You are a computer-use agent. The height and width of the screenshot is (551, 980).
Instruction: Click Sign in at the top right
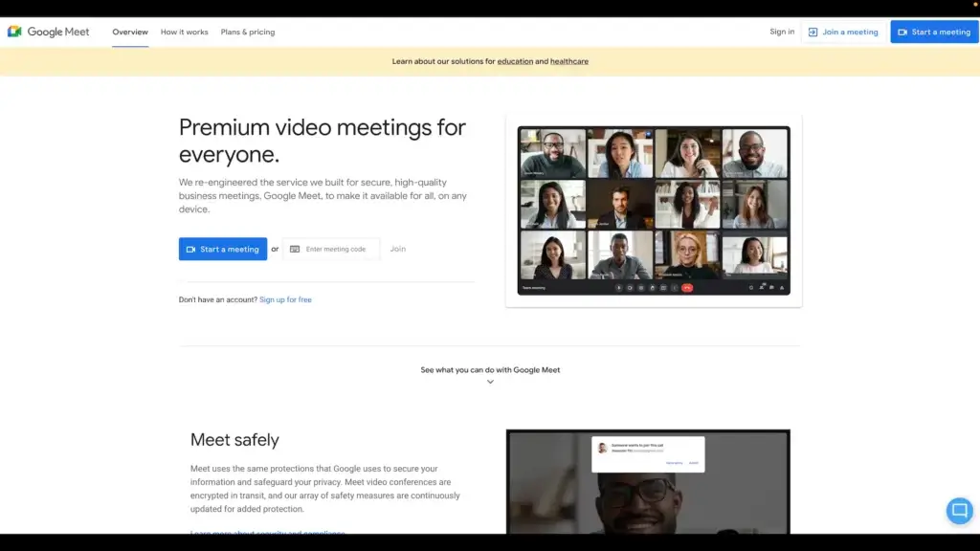[x=782, y=31]
